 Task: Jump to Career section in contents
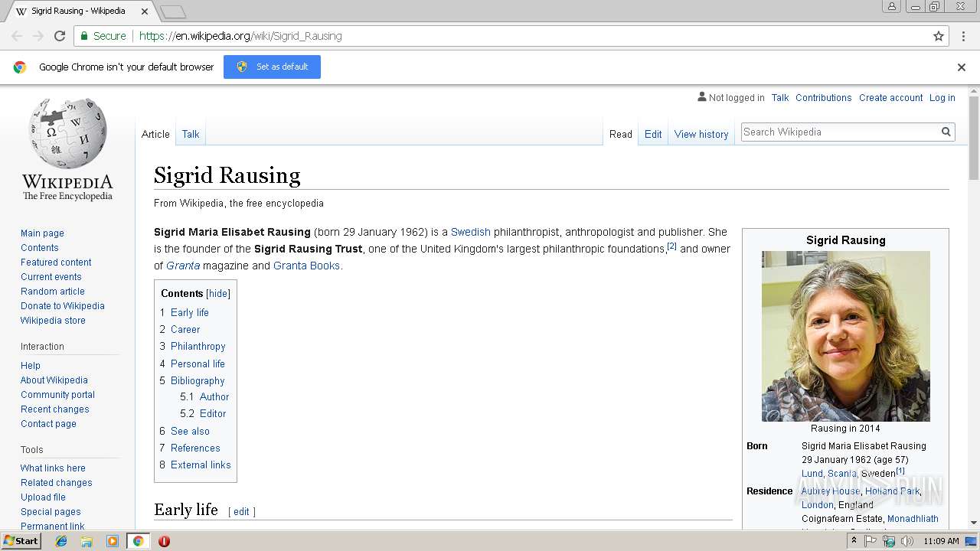click(x=185, y=329)
